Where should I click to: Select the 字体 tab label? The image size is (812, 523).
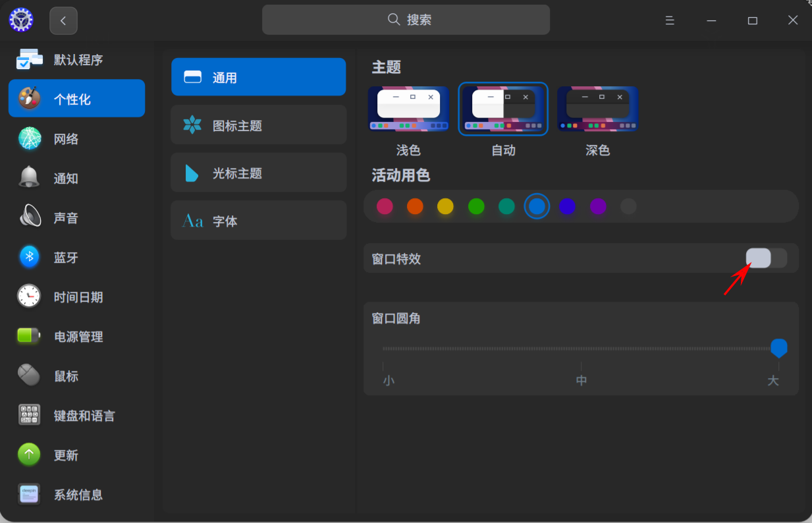[x=225, y=221]
